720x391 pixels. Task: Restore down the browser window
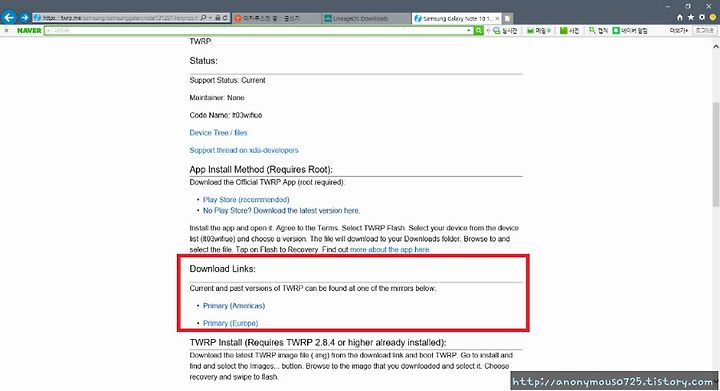(x=688, y=6)
